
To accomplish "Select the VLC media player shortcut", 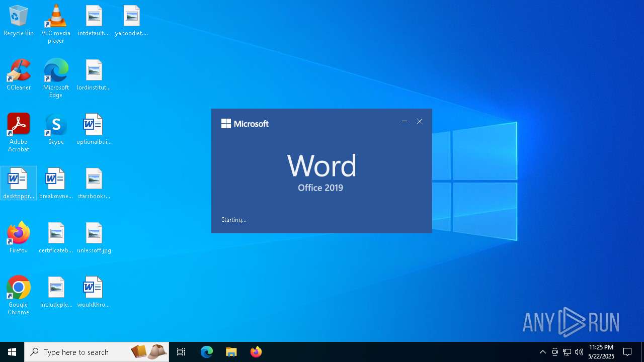I will point(56,24).
